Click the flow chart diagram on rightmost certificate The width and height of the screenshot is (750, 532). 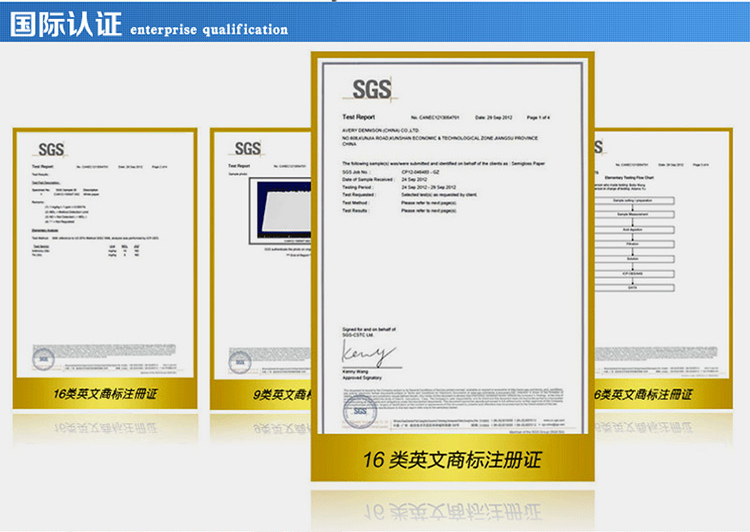(635, 244)
